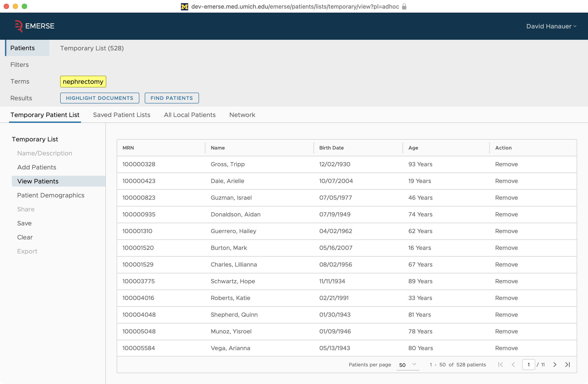Click Clear in the sidebar menu
The height and width of the screenshot is (384, 588).
(x=24, y=237)
